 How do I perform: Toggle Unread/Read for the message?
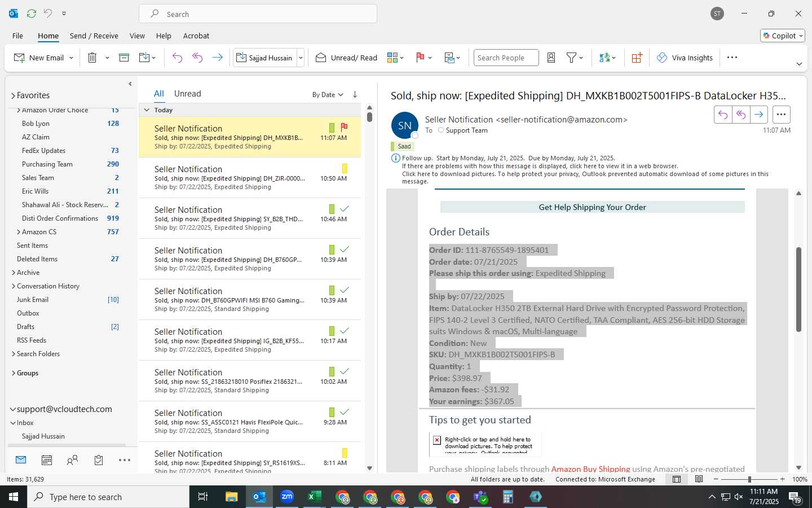point(346,58)
